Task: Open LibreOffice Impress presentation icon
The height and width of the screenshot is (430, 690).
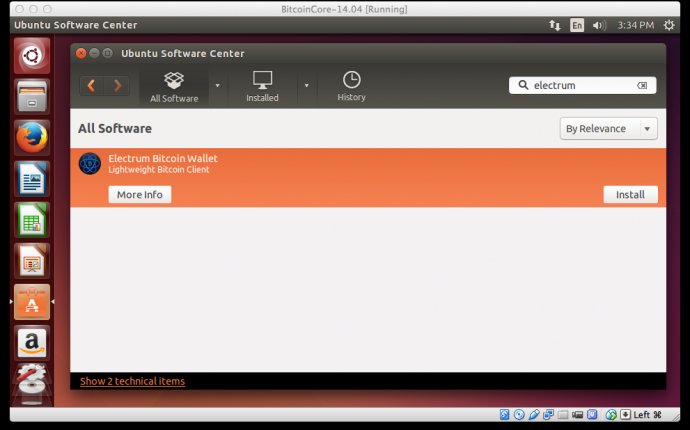Action: (32, 261)
